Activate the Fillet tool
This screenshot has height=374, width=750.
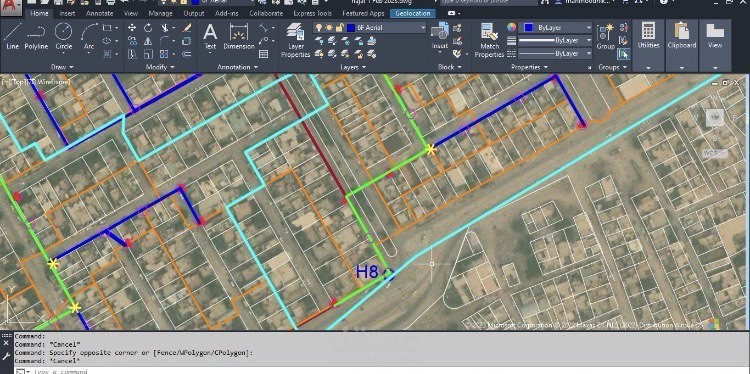click(x=165, y=41)
